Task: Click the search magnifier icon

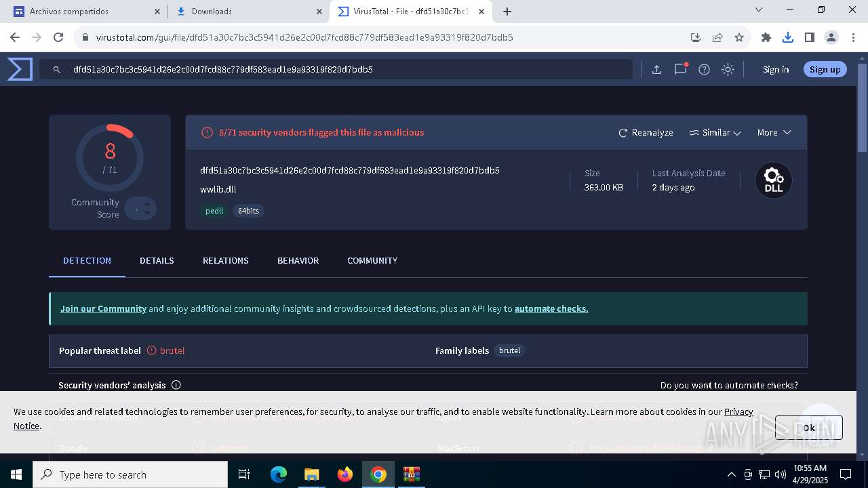Action: pos(58,69)
